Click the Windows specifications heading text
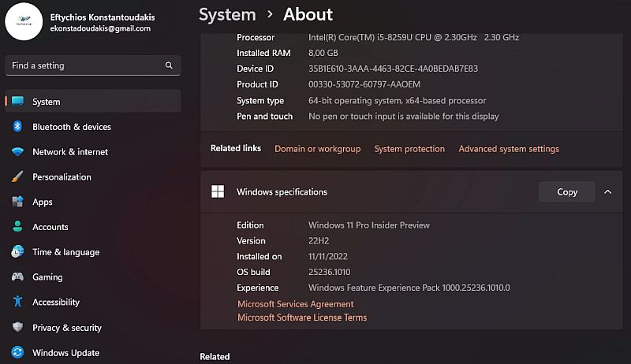631x364 pixels. pyautogui.click(x=282, y=191)
